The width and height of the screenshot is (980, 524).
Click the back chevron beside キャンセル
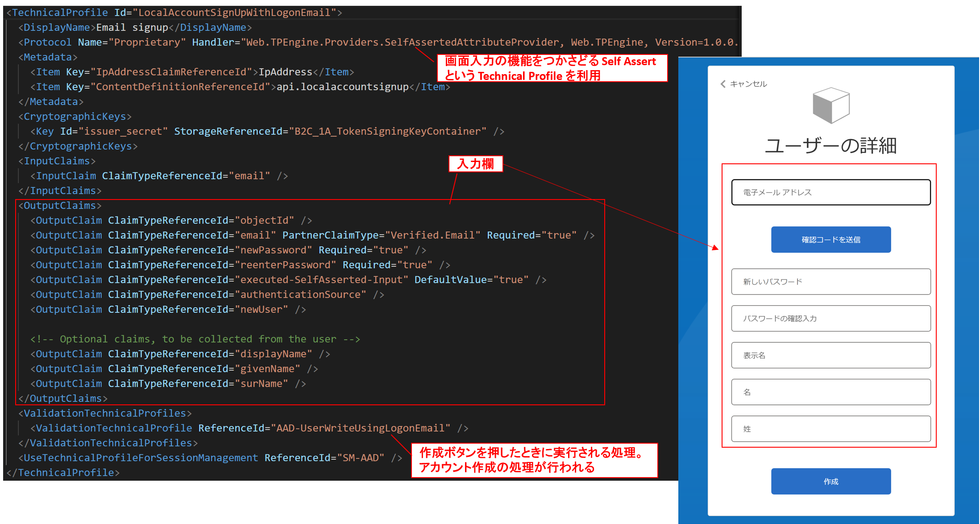coord(723,84)
